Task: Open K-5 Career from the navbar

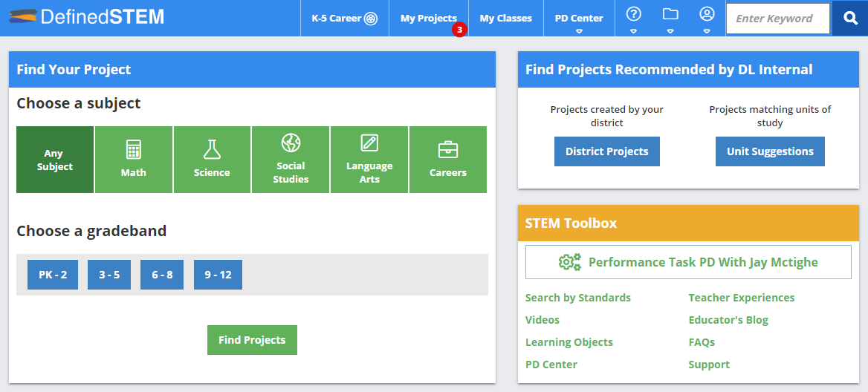Action: pos(344,18)
